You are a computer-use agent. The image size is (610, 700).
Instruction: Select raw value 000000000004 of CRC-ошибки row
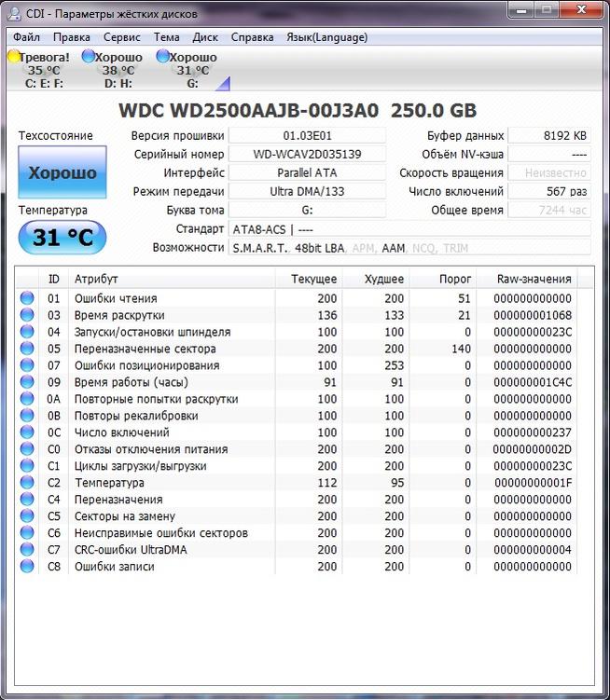point(533,550)
